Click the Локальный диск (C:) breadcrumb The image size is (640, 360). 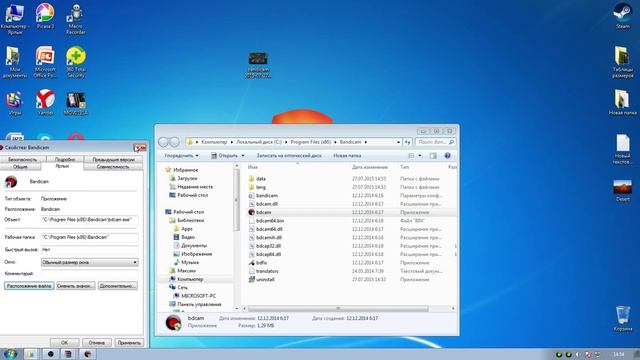pyautogui.click(x=259, y=142)
